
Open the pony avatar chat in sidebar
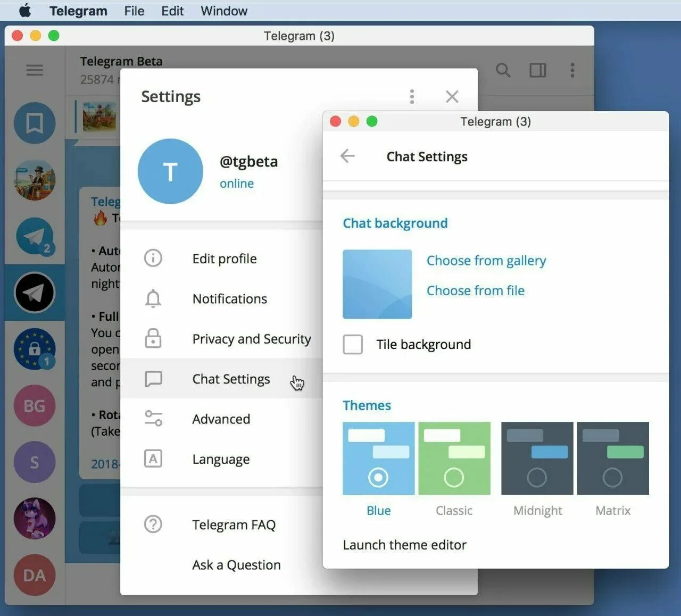[35, 519]
